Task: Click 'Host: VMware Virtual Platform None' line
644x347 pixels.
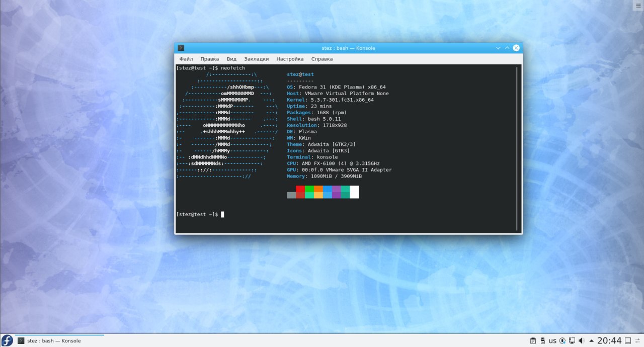Action: click(x=338, y=94)
